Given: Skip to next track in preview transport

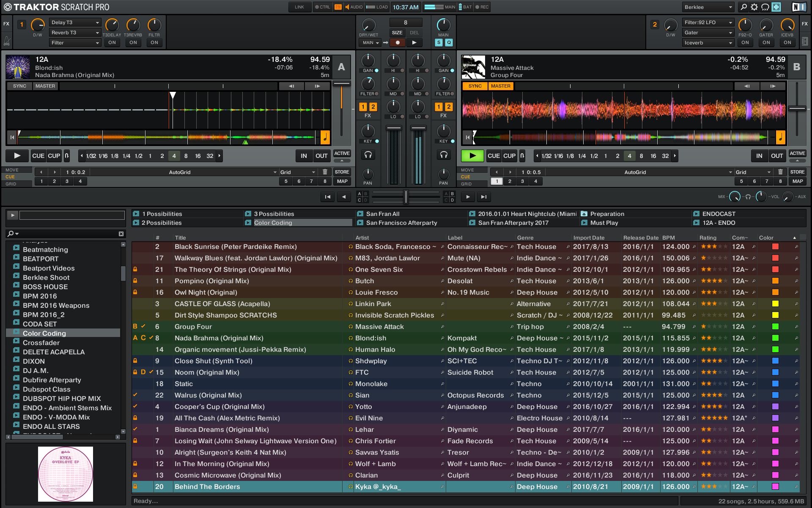Looking at the screenshot, I should click(484, 196).
